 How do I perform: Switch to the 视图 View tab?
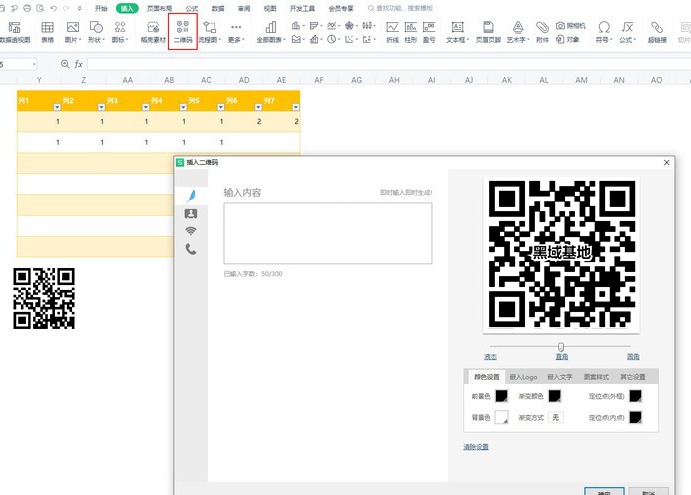pyautogui.click(x=270, y=8)
